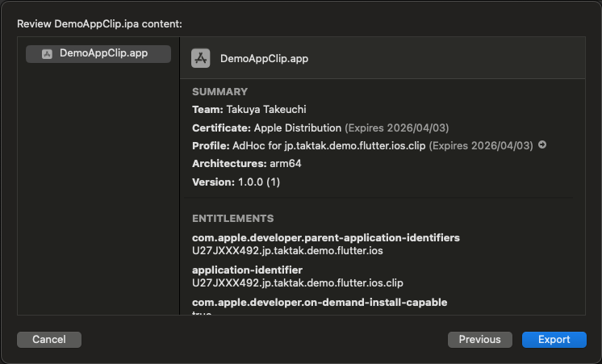Click the parent-application-identifiers entitlement key
The image size is (602, 364).
[326, 237]
